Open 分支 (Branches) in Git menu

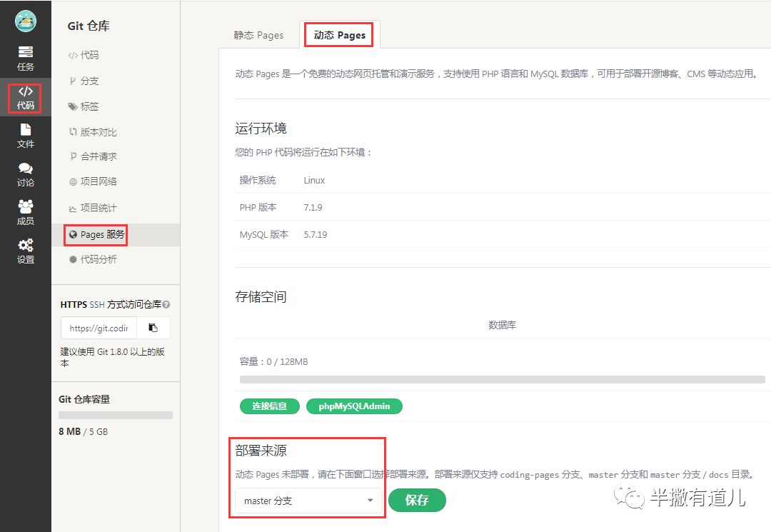[89, 81]
